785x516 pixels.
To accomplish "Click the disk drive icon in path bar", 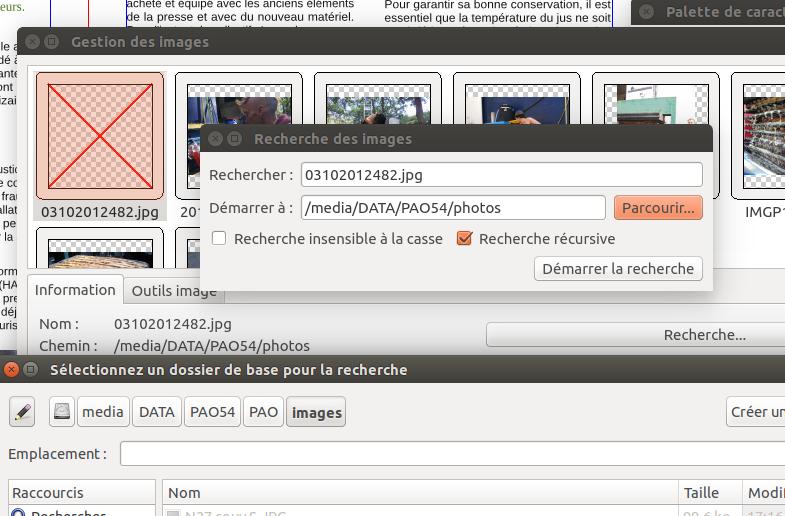I will pos(62,412).
